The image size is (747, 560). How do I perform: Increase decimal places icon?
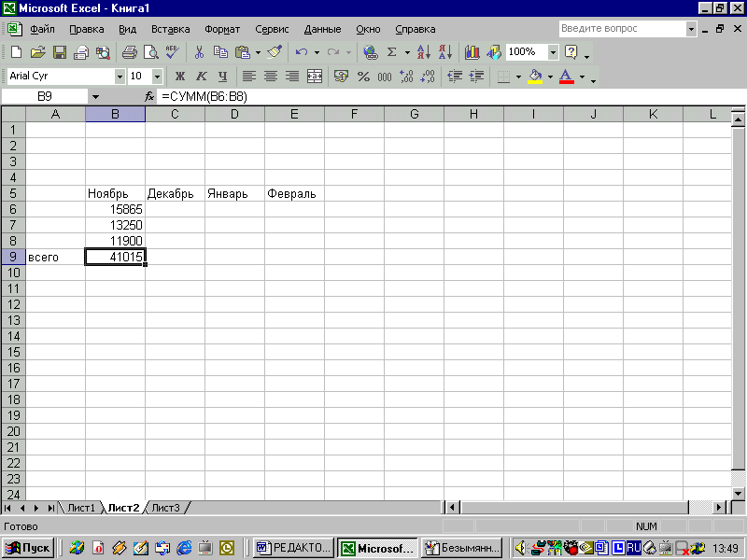coord(406,77)
